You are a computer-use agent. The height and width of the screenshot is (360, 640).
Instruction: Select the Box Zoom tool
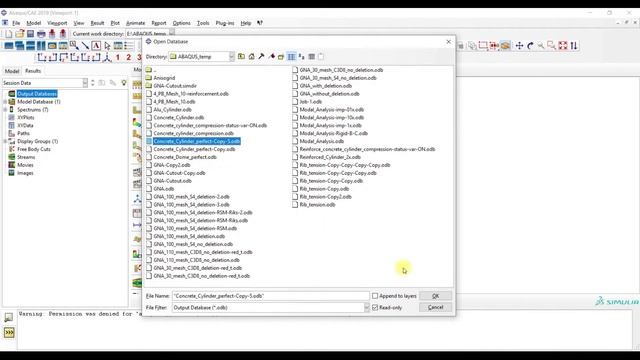551,46
